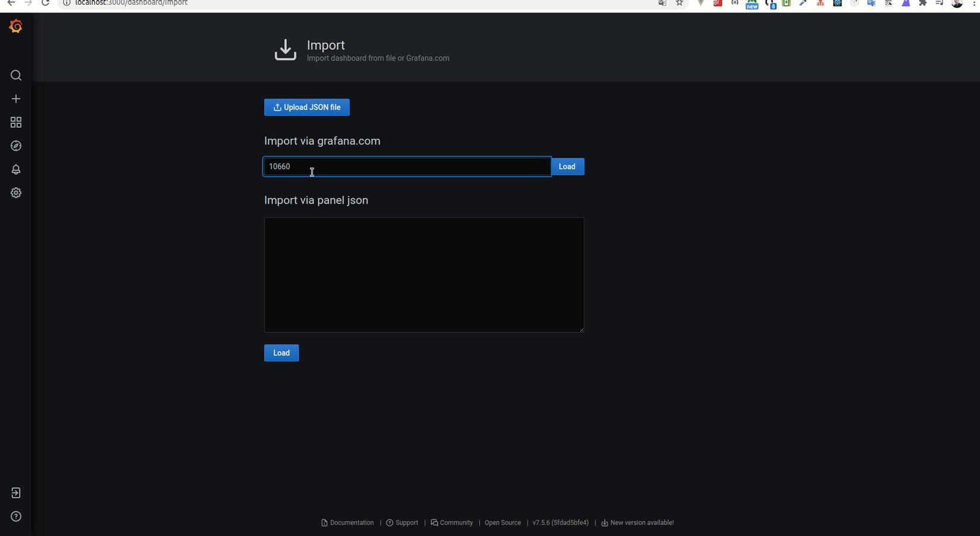The height and width of the screenshot is (536, 980).
Task: Click the QR code extension icon
Action: (889, 3)
